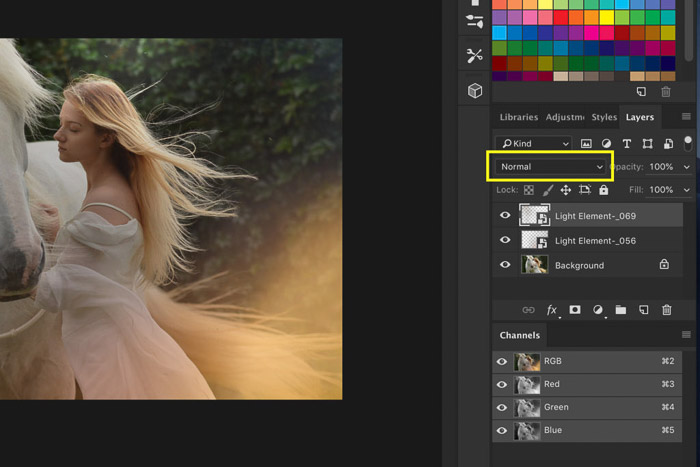Click the Background layer thumbnail
This screenshot has height=467, width=700.
534,264
